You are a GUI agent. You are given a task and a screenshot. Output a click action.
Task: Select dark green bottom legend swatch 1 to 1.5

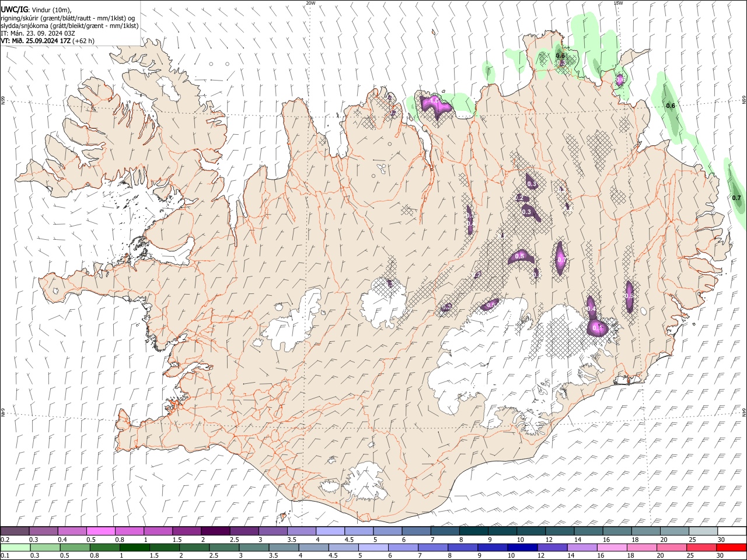[x=134, y=547]
